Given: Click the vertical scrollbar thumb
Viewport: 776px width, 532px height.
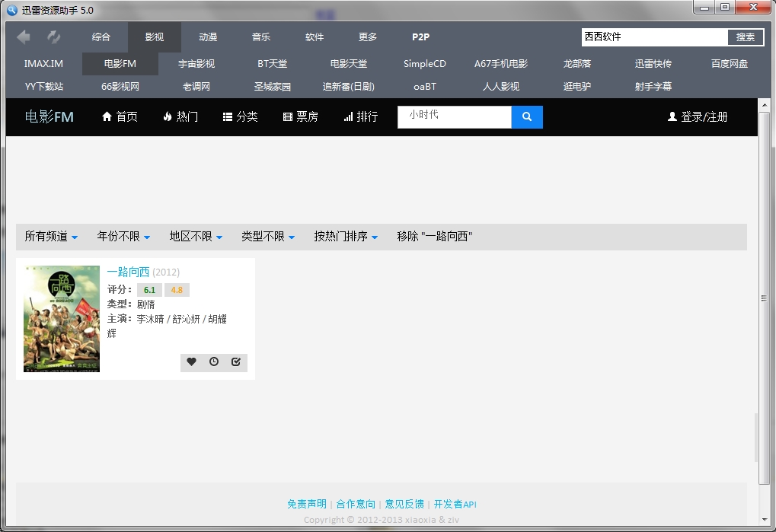Looking at the screenshot, I should [765, 297].
